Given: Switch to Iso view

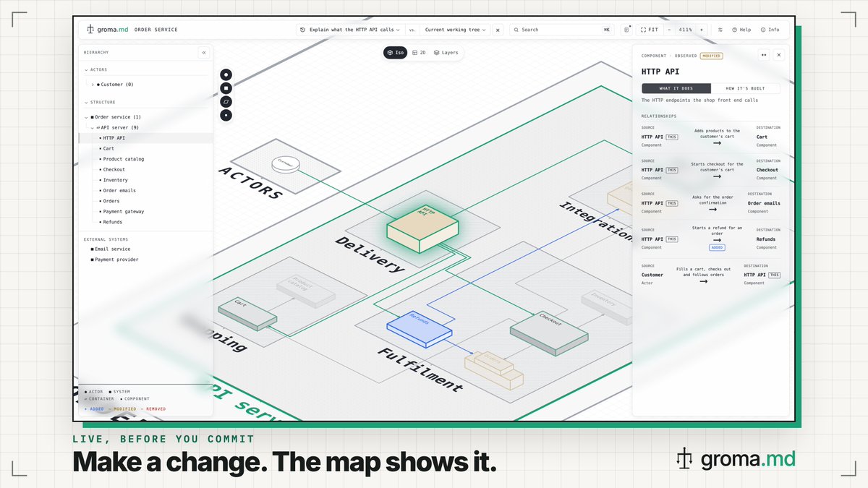Looking at the screenshot, I should click(x=395, y=53).
